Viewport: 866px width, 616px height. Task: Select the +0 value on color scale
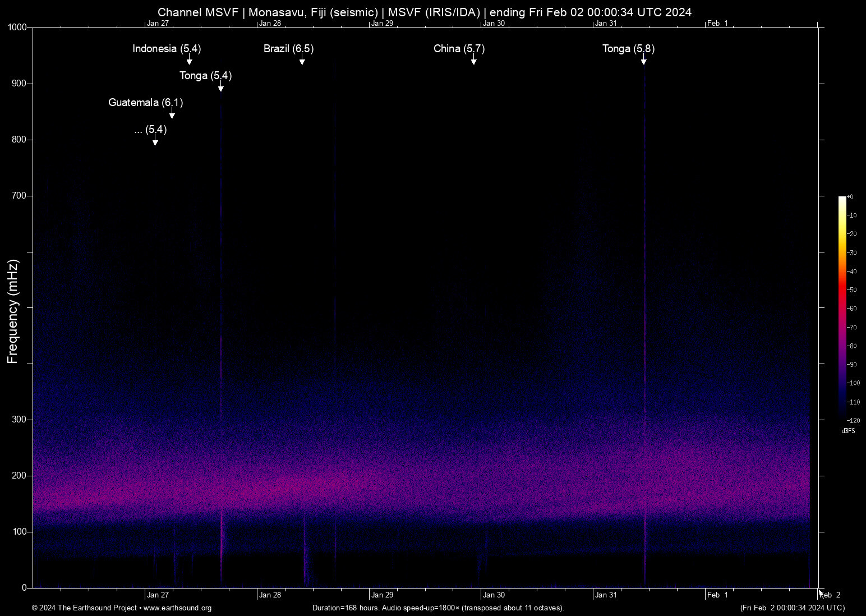pyautogui.click(x=850, y=197)
